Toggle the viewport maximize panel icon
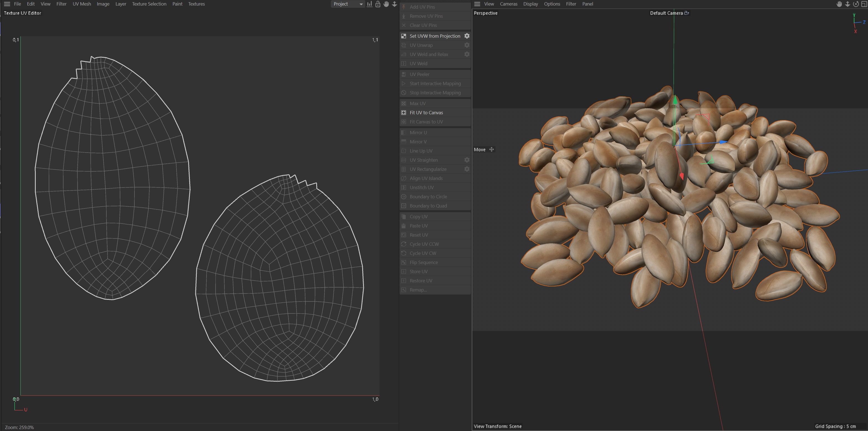Viewport: 868px width, 431px height. click(x=864, y=4)
